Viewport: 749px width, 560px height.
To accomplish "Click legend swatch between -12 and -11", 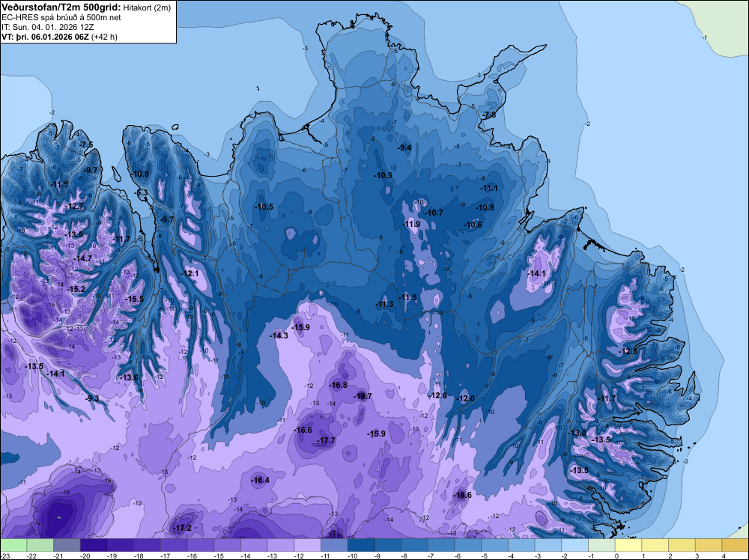I will click(x=308, y=545).
